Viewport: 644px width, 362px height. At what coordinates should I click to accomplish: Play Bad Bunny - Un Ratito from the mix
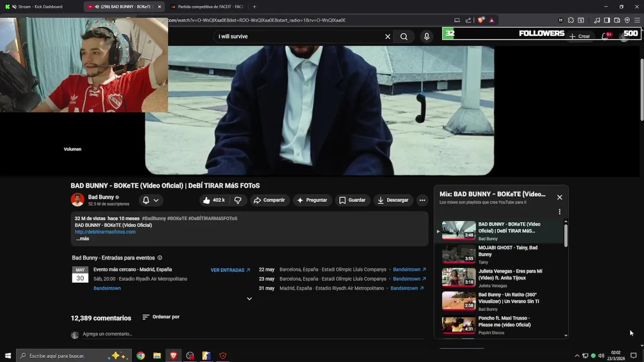pyautogui.click(x=500, y=302)
